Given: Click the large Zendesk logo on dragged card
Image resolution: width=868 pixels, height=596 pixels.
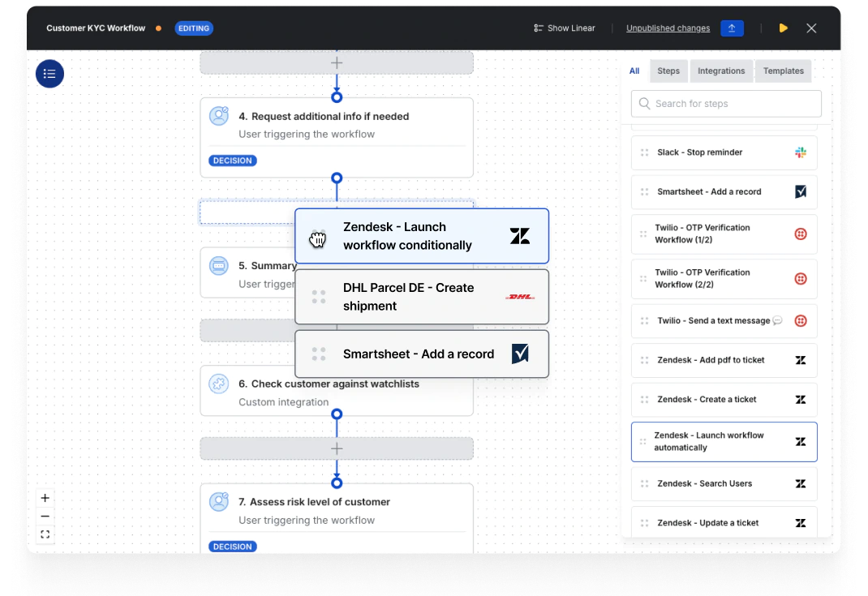Looking at the screenshot, I should [520, 236].
